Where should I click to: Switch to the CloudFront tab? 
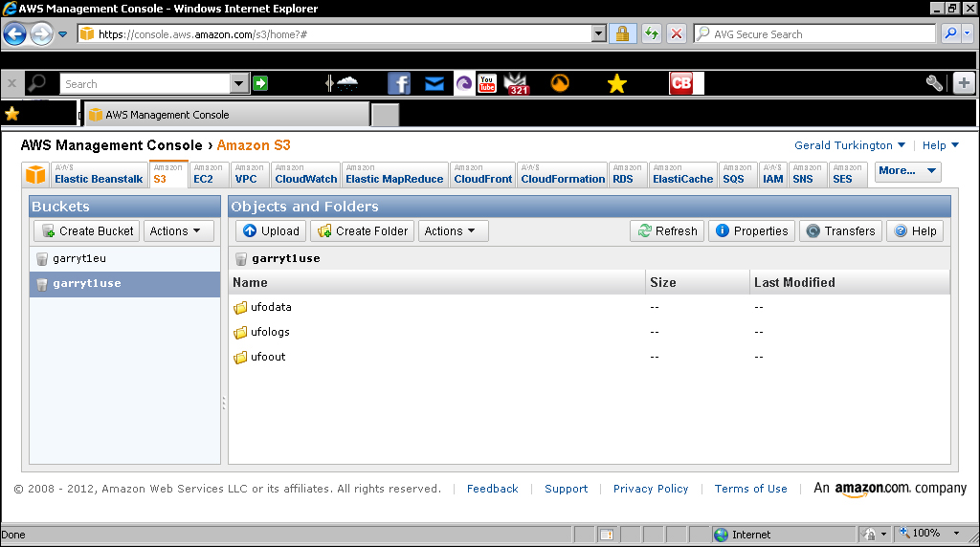(482, 174)
